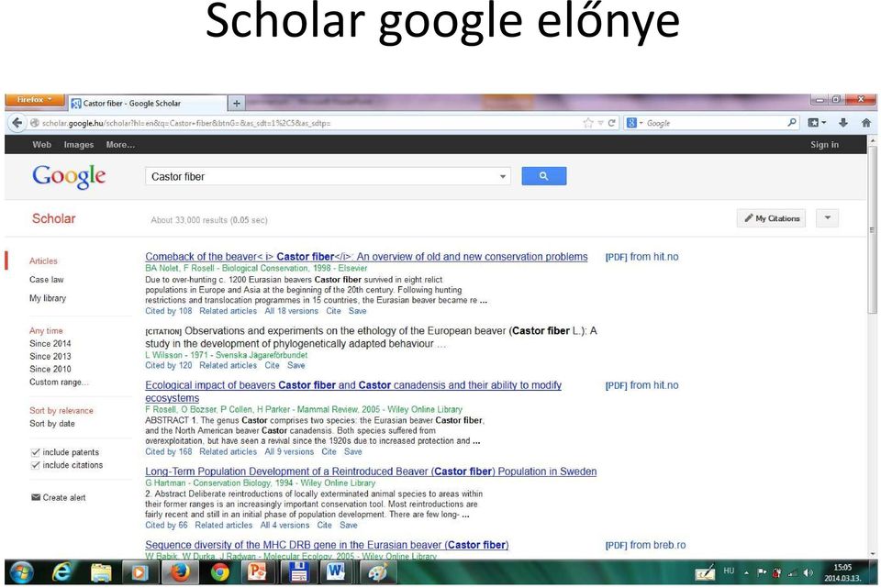The height and width of the screenshot is (588, 881).
Task: Click the Google logo
Action: pos(69,176)
